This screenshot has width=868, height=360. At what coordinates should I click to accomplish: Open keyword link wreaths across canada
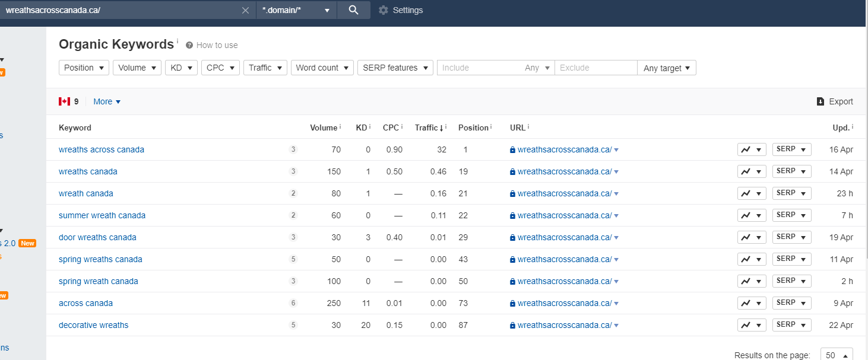(102, 149)
